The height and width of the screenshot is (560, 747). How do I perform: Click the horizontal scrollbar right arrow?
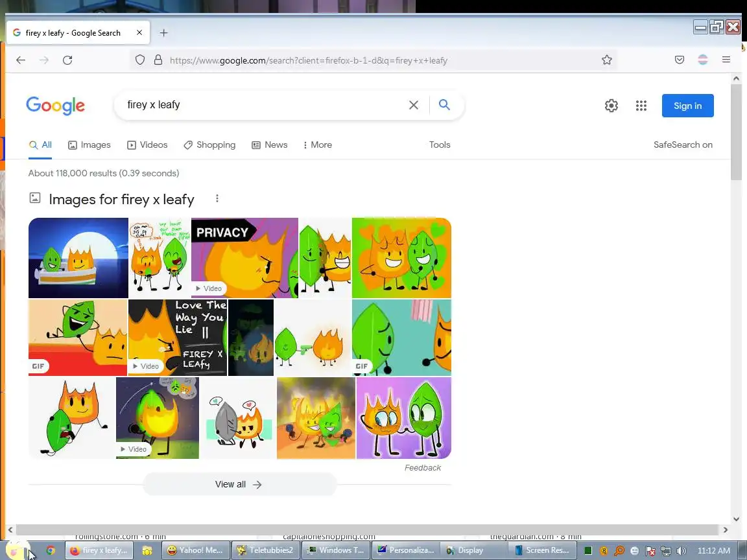click(725, 530)
